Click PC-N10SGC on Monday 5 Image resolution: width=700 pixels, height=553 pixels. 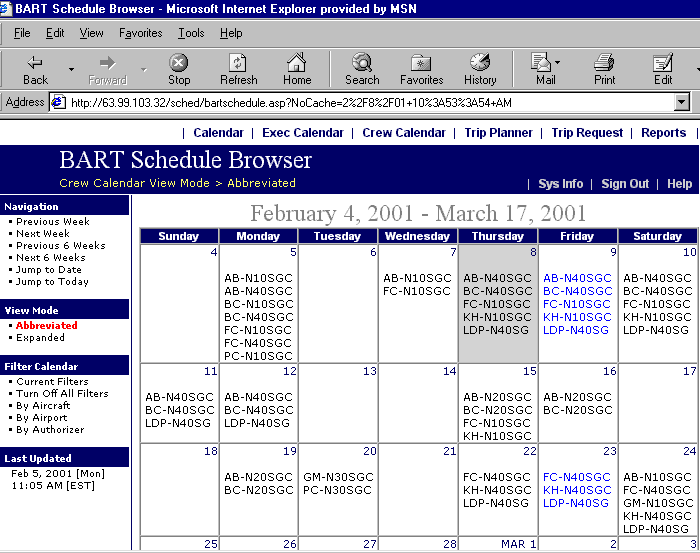[258, 356]
